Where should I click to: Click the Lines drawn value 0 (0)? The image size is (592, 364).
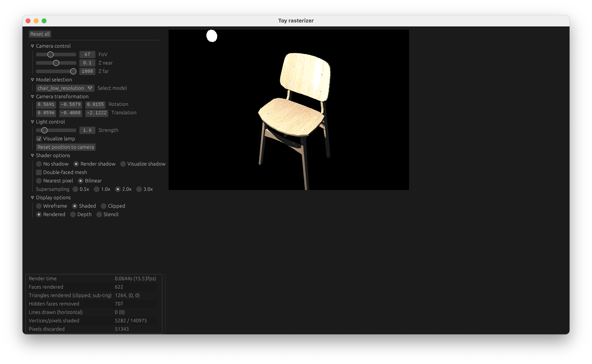pos(120,312)
